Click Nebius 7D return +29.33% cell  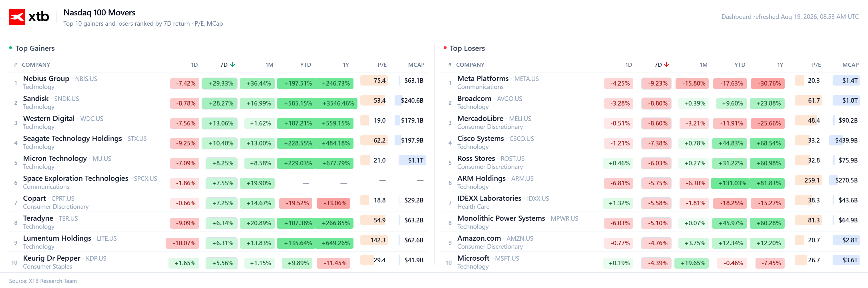point(220,84)
